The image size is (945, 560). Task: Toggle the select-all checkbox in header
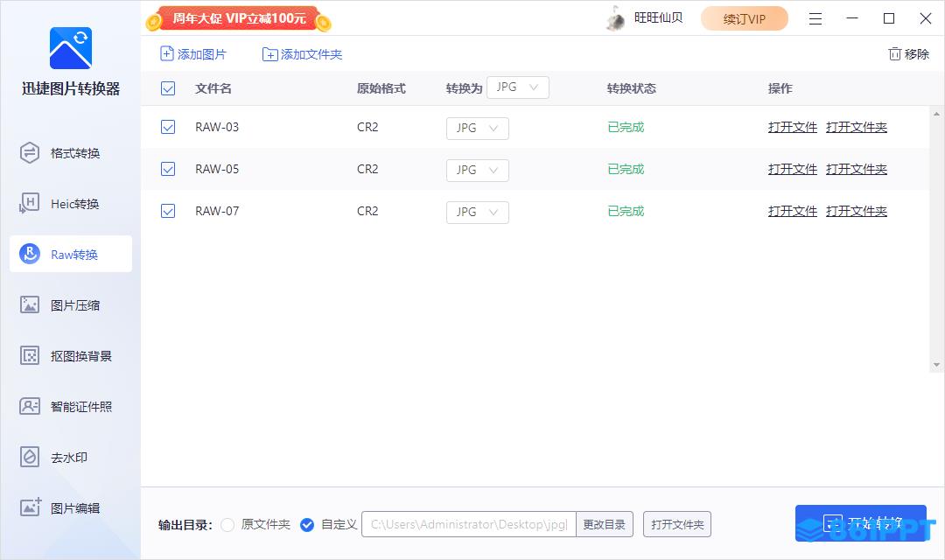168,88
